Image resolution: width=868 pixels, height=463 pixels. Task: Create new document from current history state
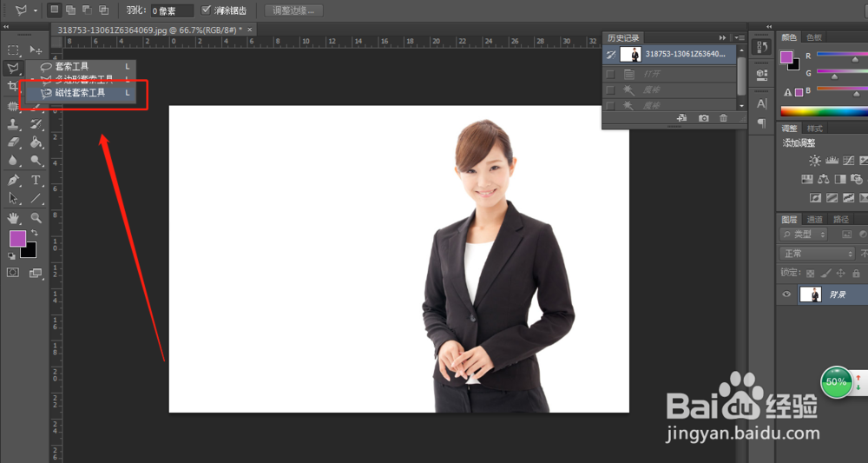pyautogui.click(x=682, y=118)
